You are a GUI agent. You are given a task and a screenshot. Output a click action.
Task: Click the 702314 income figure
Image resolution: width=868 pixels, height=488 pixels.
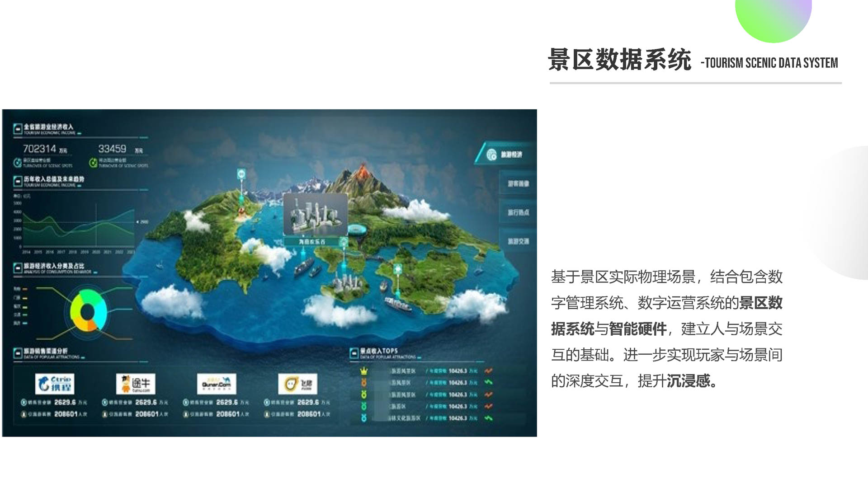pyautogui.click(x=40, y=149)
